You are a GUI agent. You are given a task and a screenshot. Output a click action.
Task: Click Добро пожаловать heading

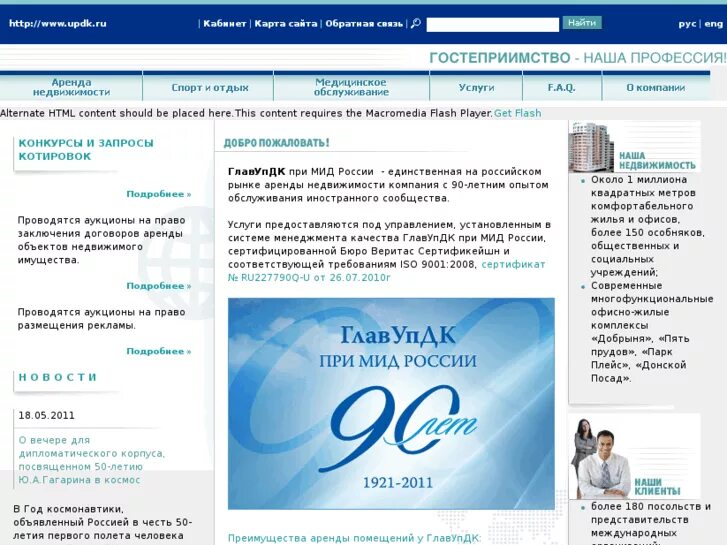point(276,143)
